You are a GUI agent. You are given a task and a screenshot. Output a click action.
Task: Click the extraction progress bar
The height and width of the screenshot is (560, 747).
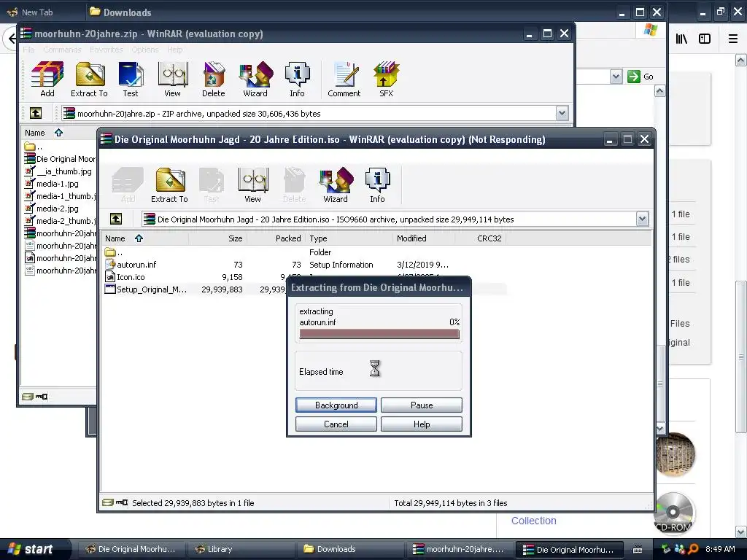379,334
